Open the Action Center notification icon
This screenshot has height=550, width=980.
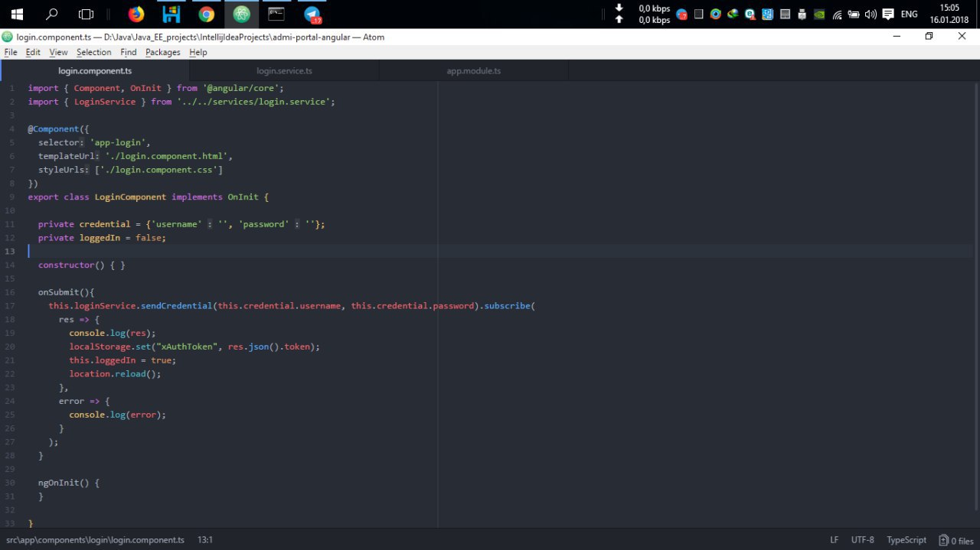[x=887, y=14]
